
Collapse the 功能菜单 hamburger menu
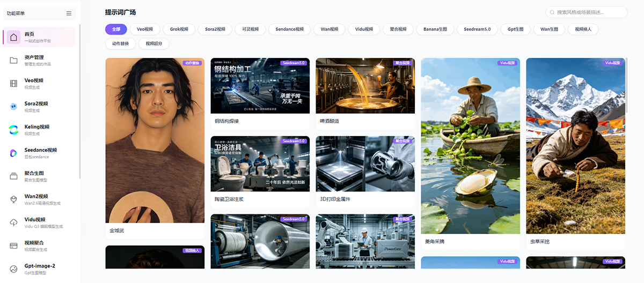pyautogui.click(x=69, y=13)
